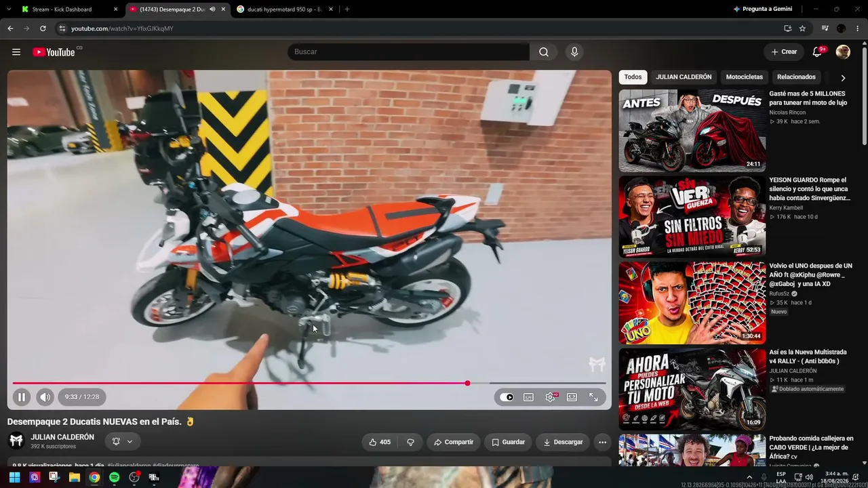Open JULIAN CALDERÓN channel name link
This screenshot has width=868, height=488.
coord(62,437)
